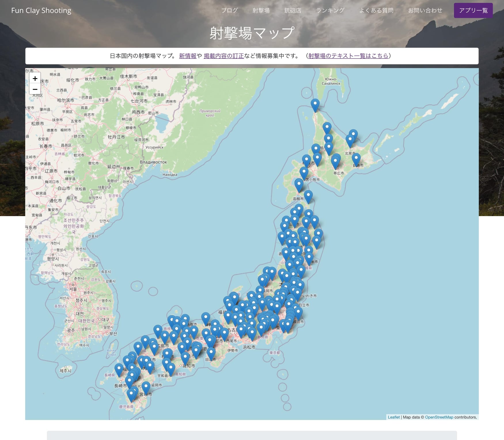Open 射撃場のテキスト一覧はこちら link

[x=348, y=56]
